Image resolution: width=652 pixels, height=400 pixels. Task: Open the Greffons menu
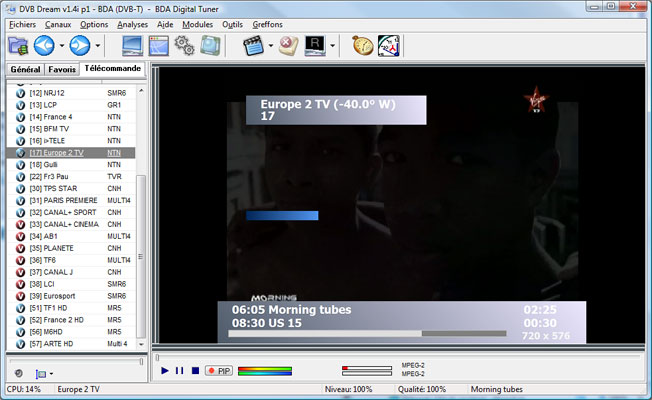(267, 25)
